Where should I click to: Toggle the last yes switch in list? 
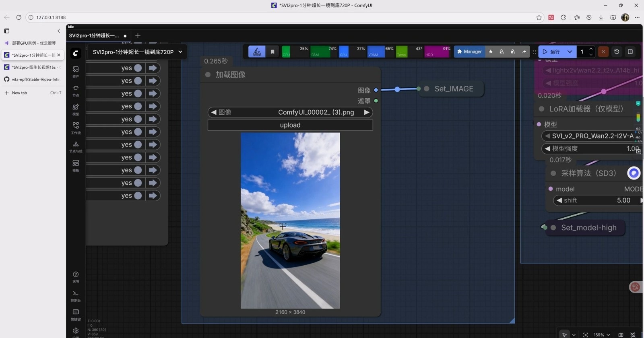[138, 196]
